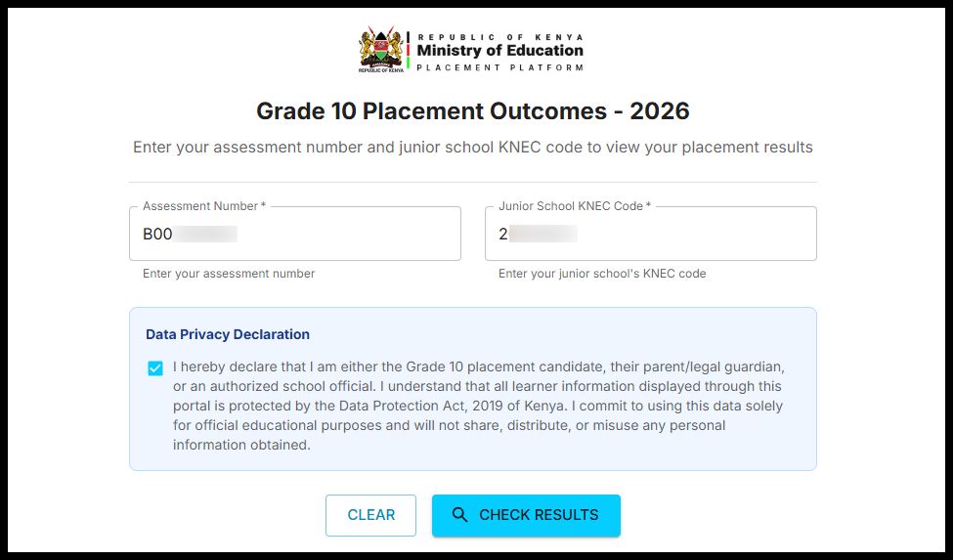Focus the Junior School KNEC Code field
The height and width of the screenshot is (560, 954).
click(684, 235)
